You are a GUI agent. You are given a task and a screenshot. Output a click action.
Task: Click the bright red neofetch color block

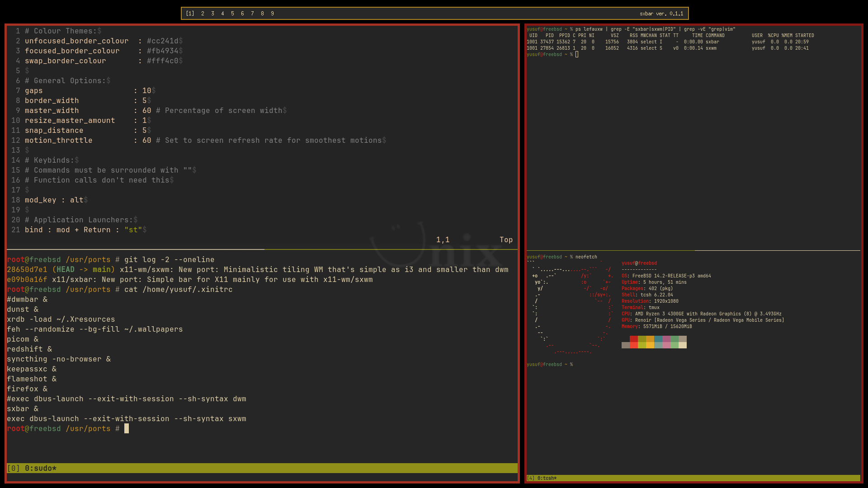[x=634, y=345]
